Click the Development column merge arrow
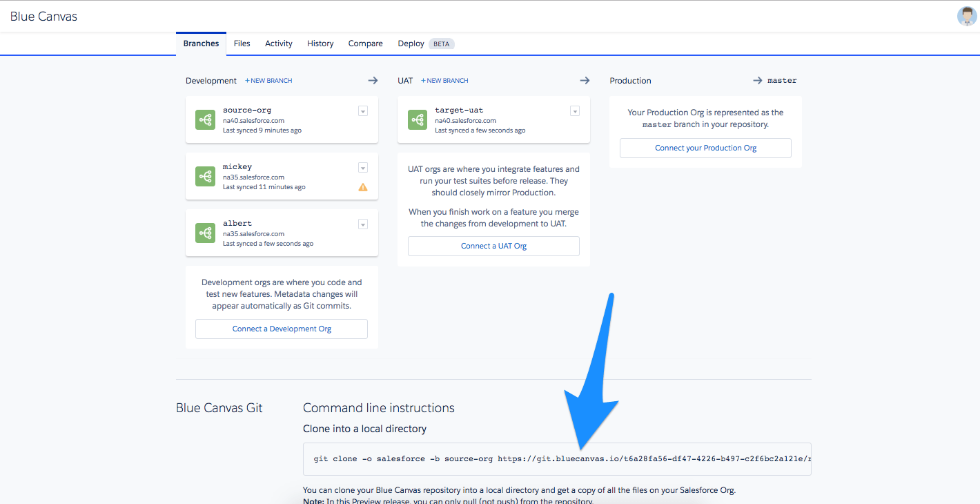The height and width of the screenshot is (504, 980). pos(373,80)
